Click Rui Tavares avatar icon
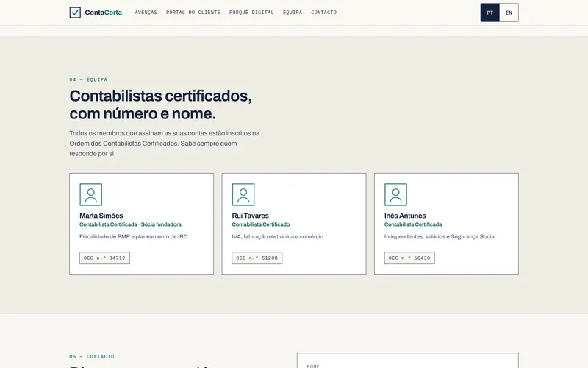The image size is (588, 368). tap(243, 194)
